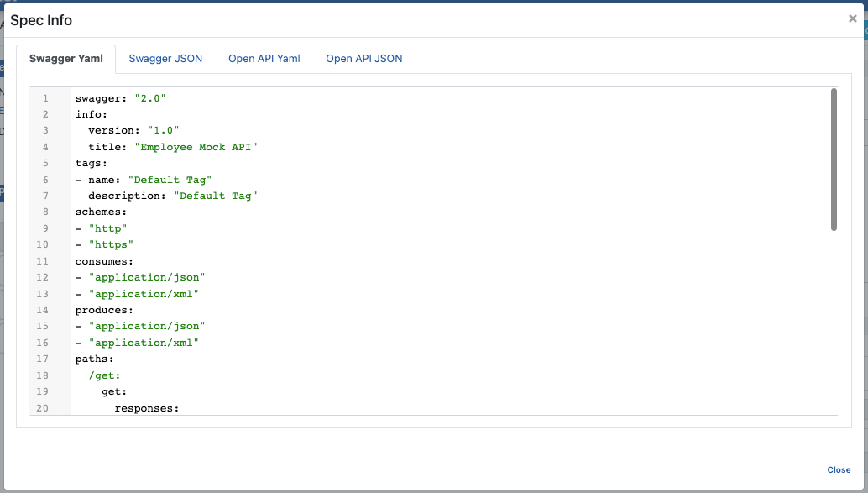Open the Swagger JSON tab
The height and width of the screenshot is (493, 868).
(x=165, y=59)
